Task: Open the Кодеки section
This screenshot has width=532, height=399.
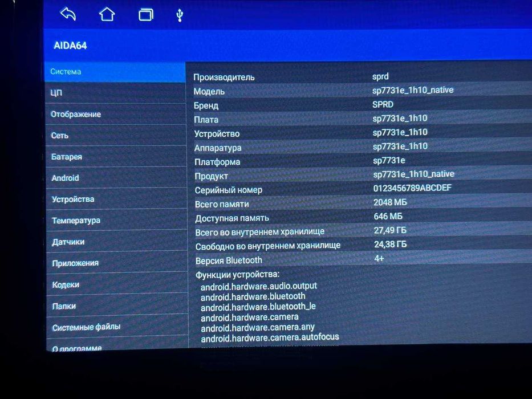Action: (x=117, y=284)
